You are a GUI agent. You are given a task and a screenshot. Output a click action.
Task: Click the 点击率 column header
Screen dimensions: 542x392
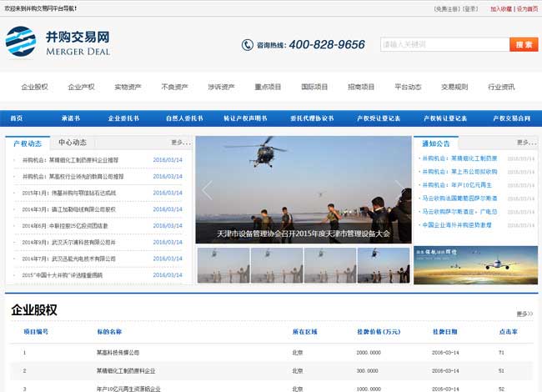(509, 332)
